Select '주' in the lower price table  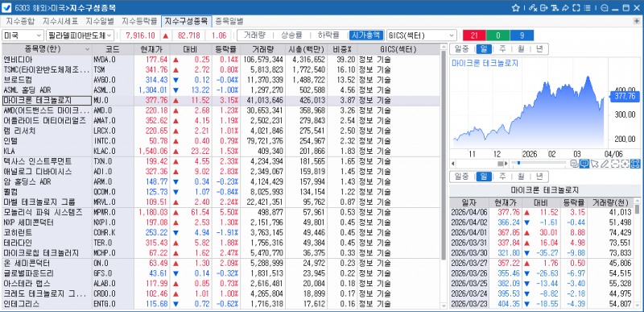coord(502,177)
